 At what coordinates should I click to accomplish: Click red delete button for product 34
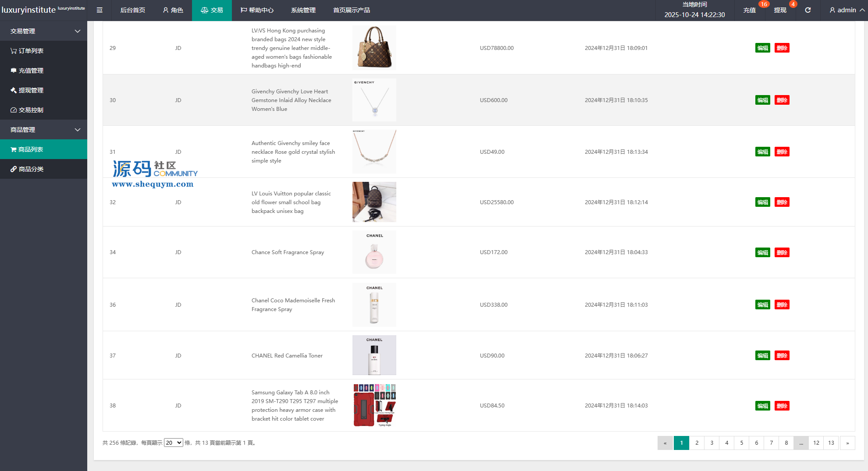pyautogui.click(x=782, y=252)
